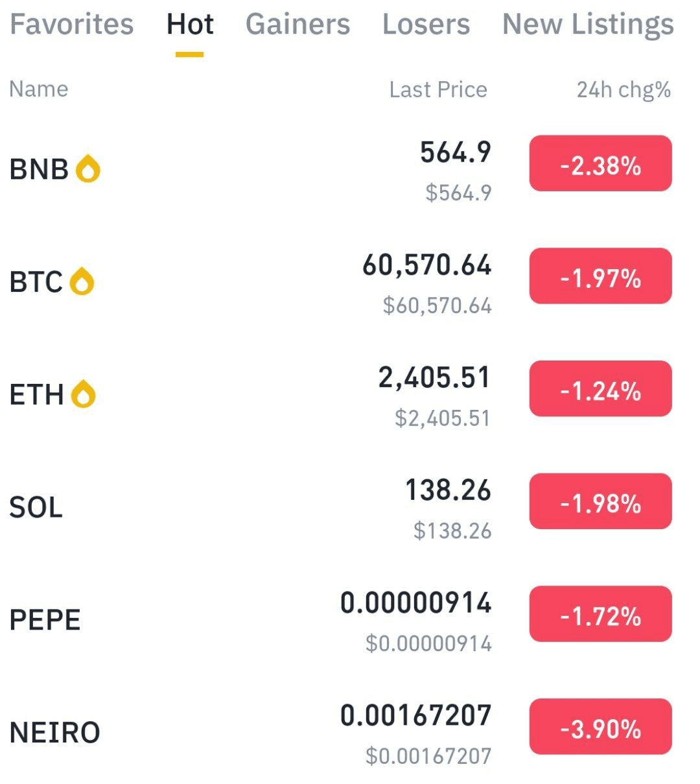Click the flame icon next to BNB
This screenshot has width=700, height=784.
(x=88, y=169)
